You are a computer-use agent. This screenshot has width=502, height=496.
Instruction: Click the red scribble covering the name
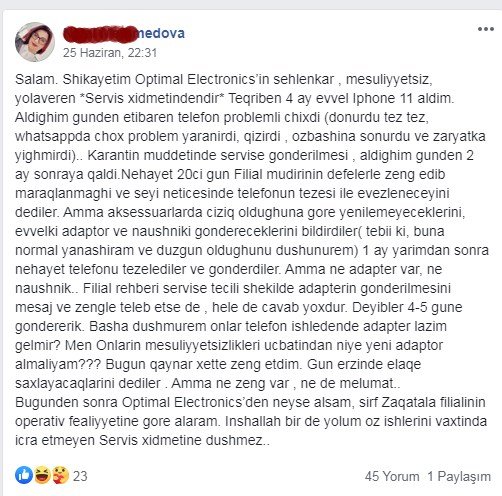click(101, 34)
